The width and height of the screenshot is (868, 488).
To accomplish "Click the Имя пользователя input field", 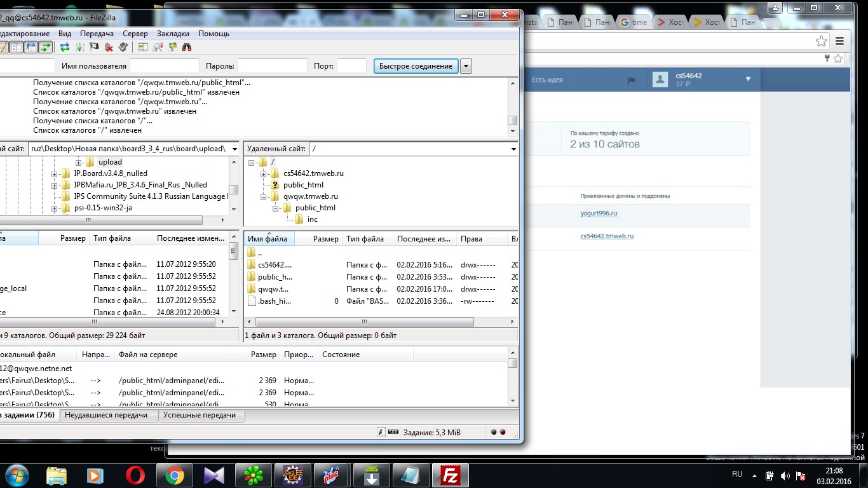I will tap(165, 66).
